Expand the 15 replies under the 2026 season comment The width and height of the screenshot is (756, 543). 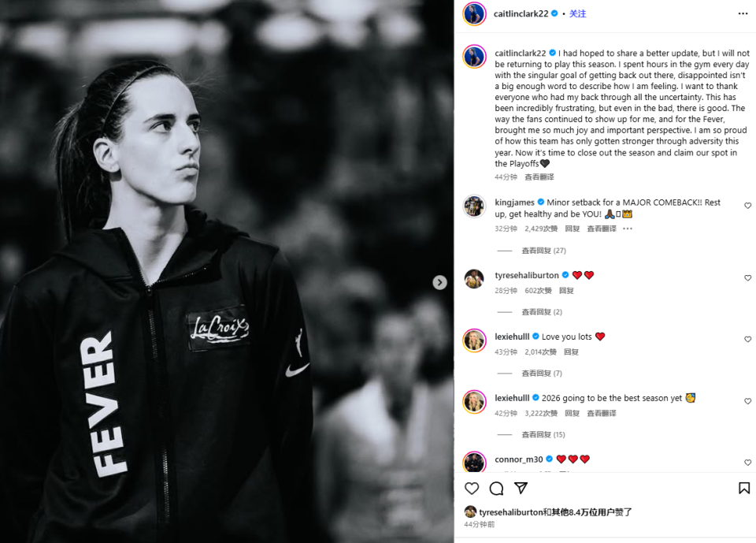(543, 434)
